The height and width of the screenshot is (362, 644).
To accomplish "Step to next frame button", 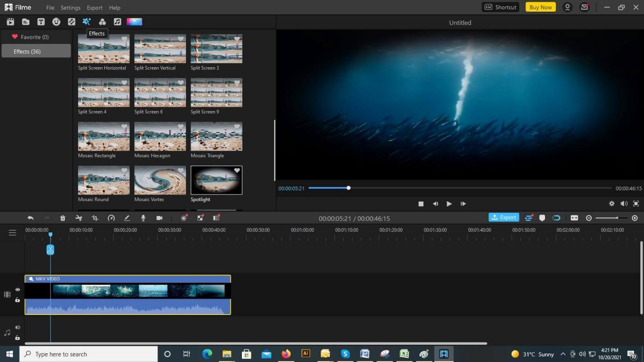I will tap(463, 204).
